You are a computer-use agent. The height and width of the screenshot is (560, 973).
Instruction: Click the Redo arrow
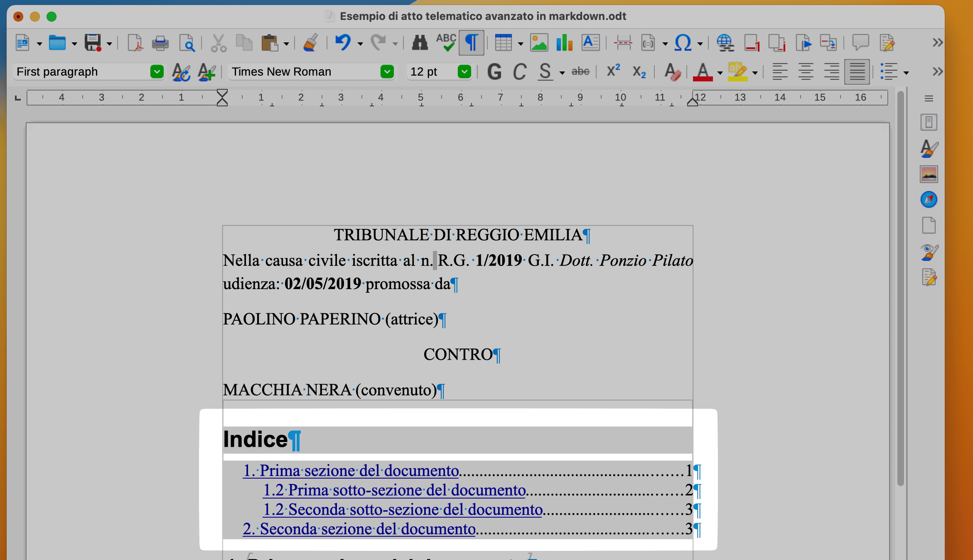(378, 43)
